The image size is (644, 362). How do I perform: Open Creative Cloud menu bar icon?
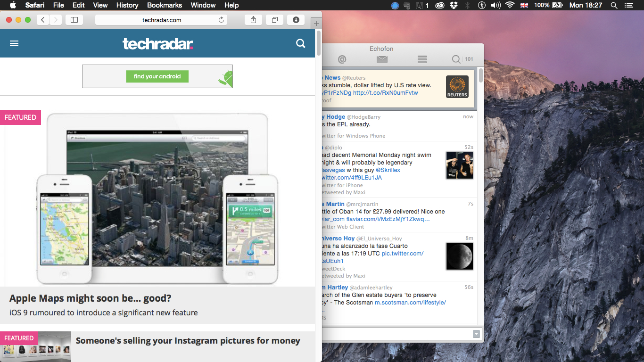tap(440, 5)
